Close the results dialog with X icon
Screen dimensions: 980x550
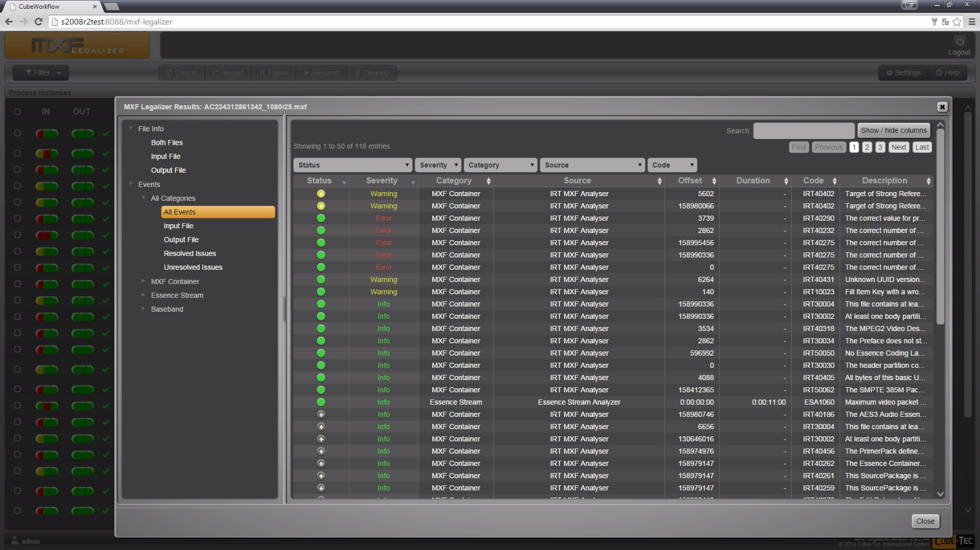tap(942, 107)
